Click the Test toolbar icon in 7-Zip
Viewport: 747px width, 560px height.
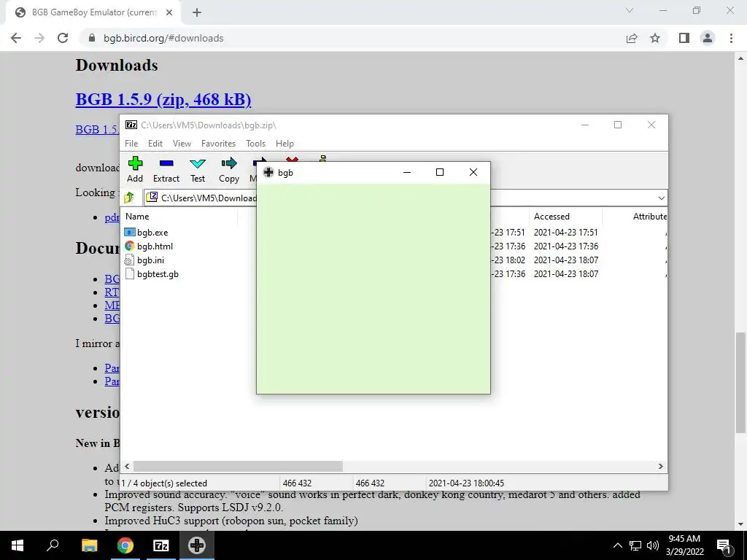(198, 164)
